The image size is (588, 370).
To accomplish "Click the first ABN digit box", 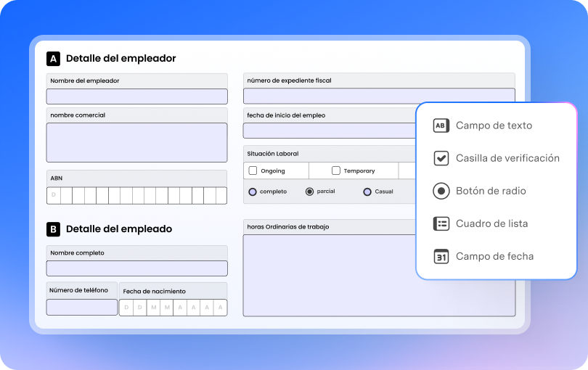I will 54,195.
